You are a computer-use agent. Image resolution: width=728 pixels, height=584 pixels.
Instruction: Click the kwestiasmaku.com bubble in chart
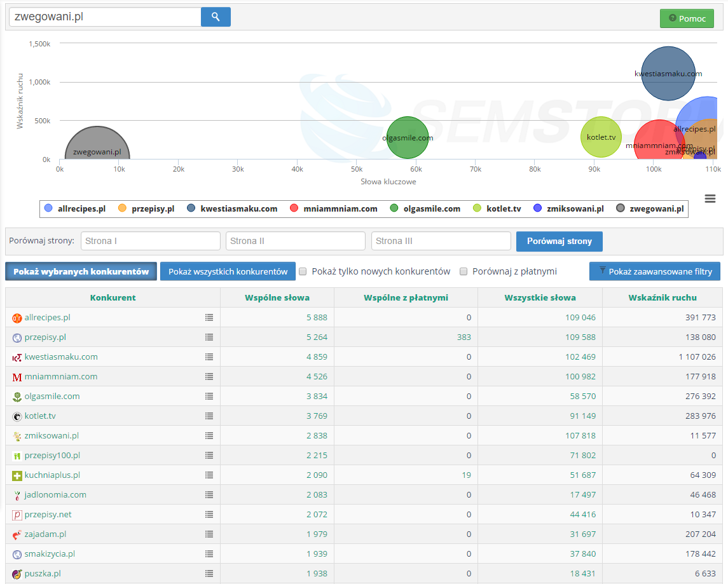coord(668,73)
